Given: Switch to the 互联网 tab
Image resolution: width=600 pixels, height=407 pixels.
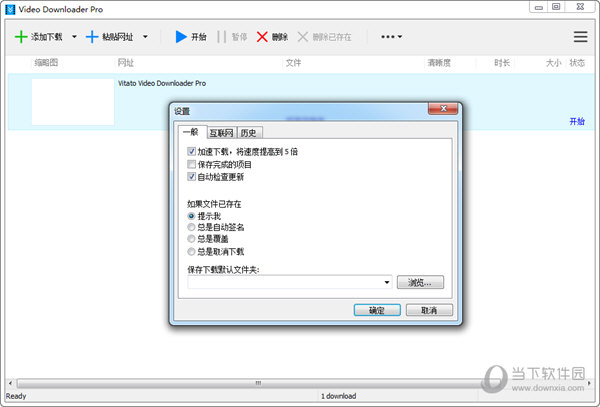Looking at the screenshot, I should [x=222, y=133].
